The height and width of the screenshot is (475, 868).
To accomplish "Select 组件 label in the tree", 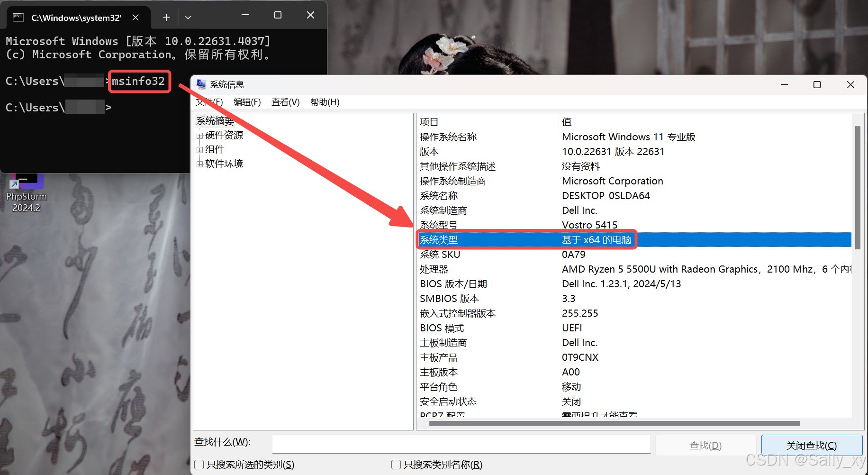I will click(215, 149).
